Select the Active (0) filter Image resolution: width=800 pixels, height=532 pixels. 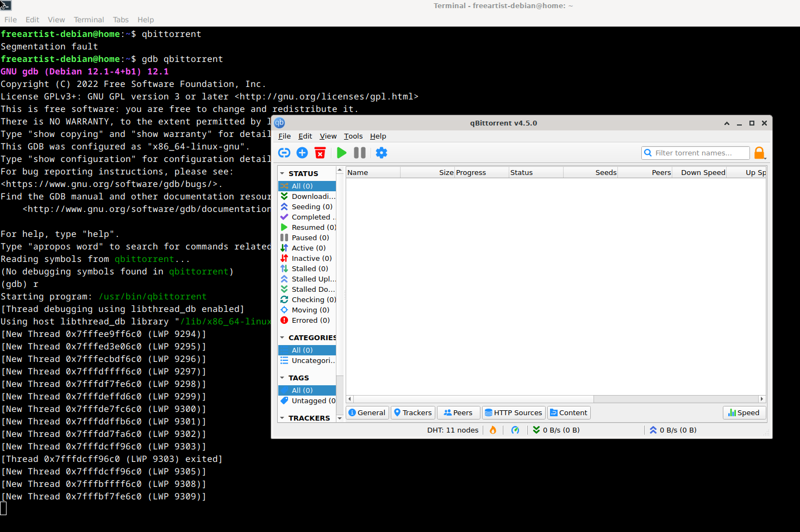(307, 248)
